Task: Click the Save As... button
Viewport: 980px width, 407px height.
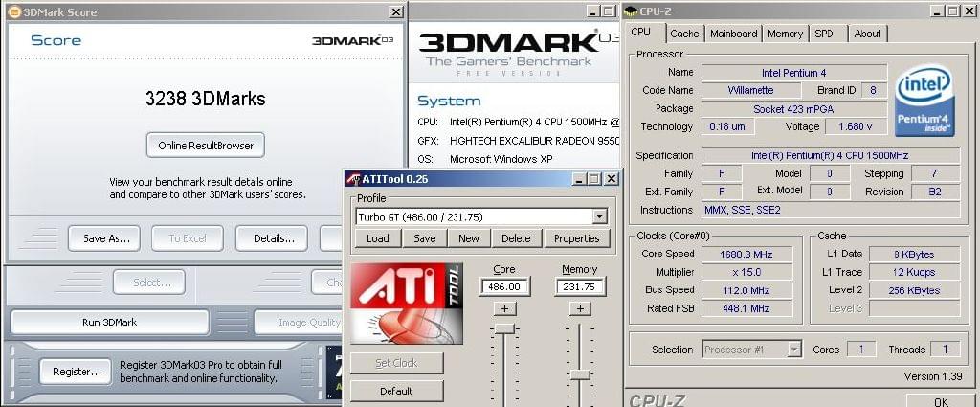Action: (103, 238)
